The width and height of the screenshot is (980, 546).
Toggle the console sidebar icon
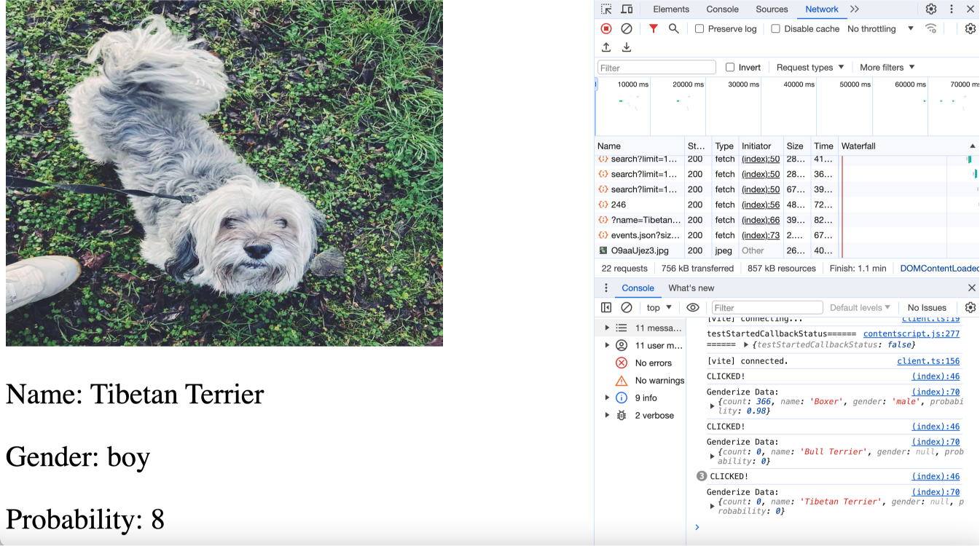pyautogui.click(x=606, y=308)
